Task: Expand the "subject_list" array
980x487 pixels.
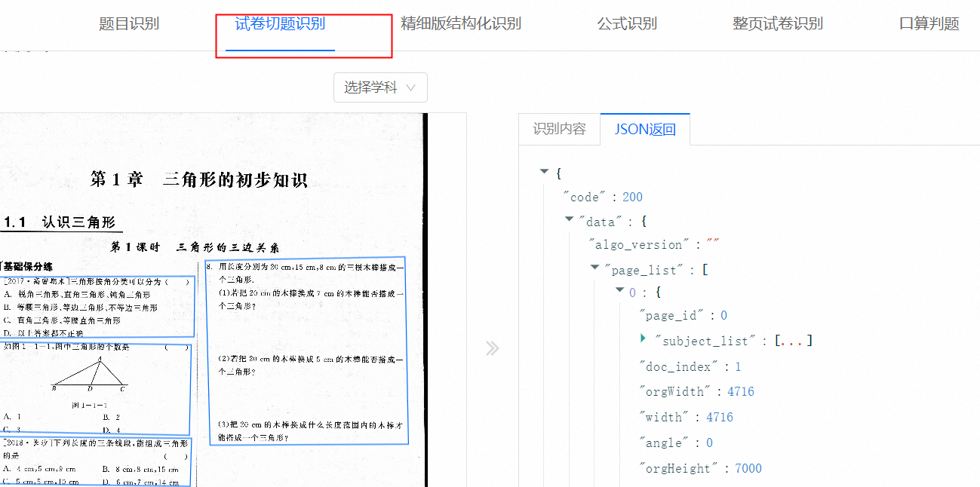Action: coord(643,338)
